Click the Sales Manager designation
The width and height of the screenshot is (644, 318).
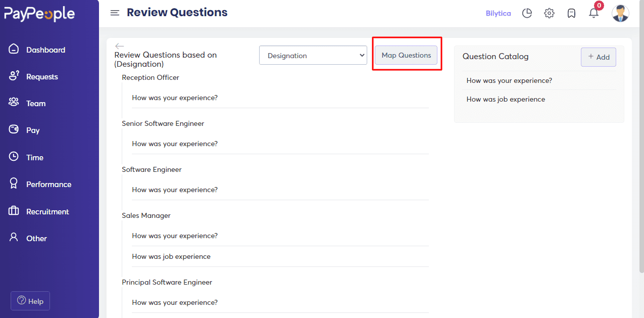(146, 215)
